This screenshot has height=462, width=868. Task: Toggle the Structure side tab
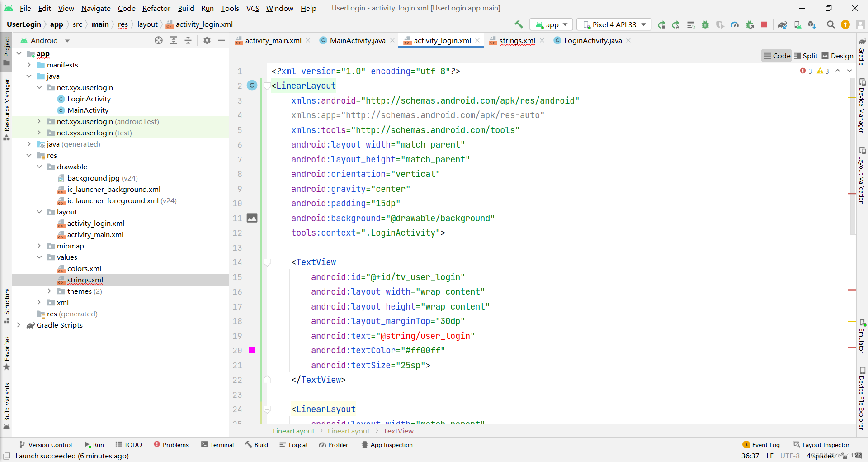[6, 305]
